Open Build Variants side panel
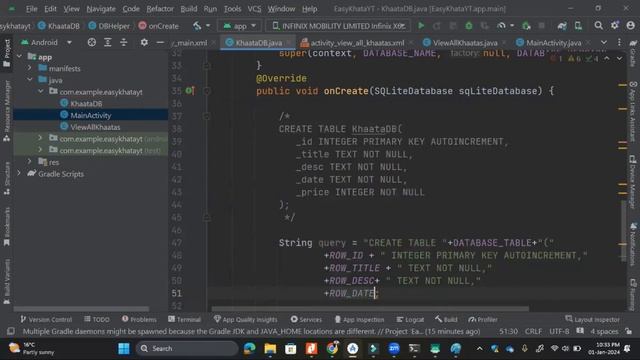Screen dimensions: 640x360 7,282
